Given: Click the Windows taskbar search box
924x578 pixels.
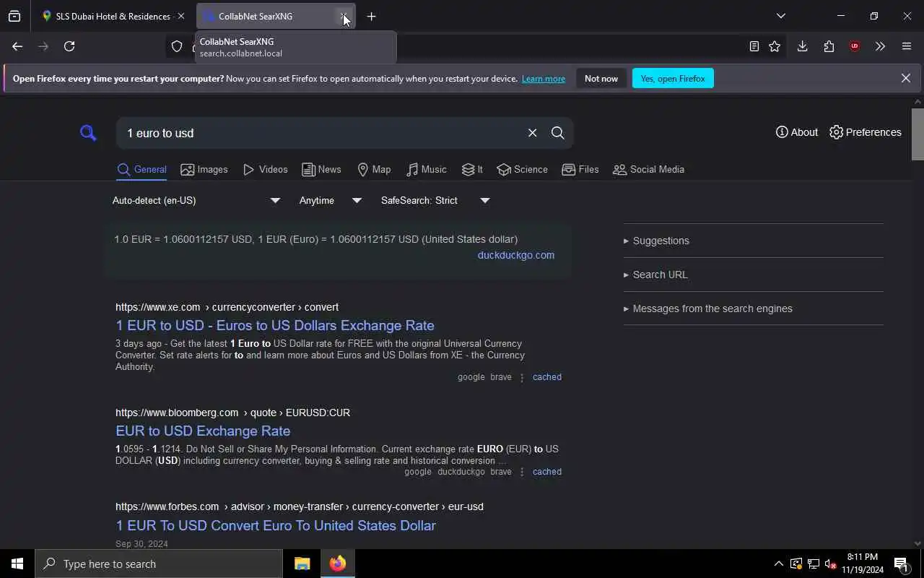Looking at the screenshot, I should (159, 564).
